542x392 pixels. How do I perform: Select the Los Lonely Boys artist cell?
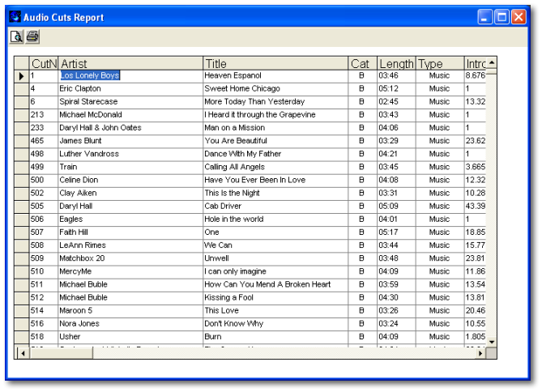pos(130,75)
